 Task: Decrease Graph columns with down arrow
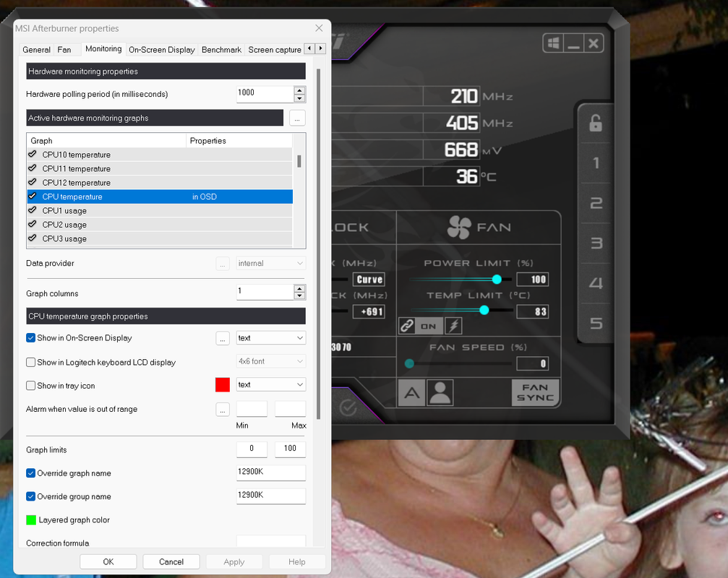click(299, 296)
